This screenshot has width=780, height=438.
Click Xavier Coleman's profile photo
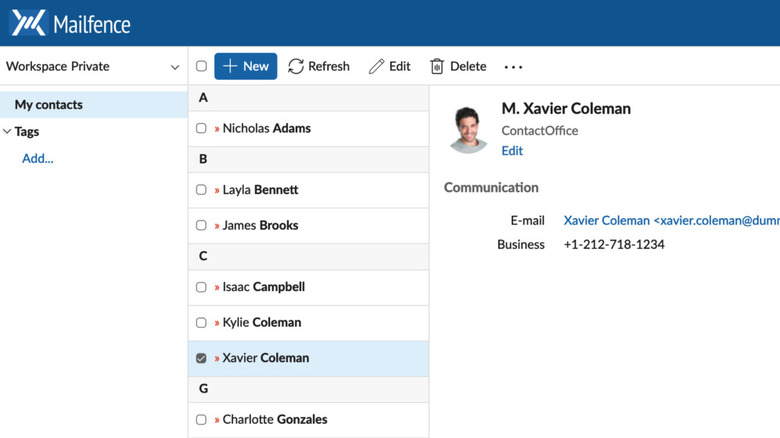[468, 128]
